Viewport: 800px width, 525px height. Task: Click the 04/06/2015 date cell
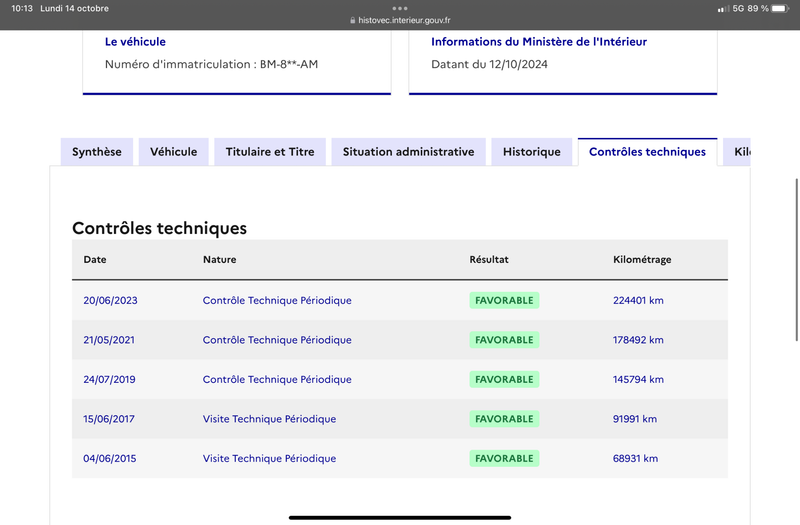coord(110,459)
